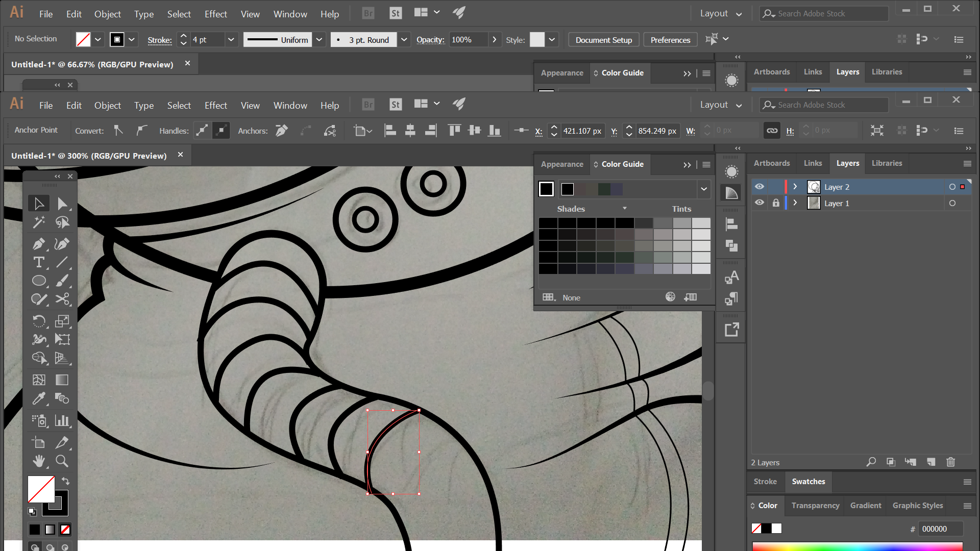Screen dimensions: 980x551
Task: Click the X coordinate field
Action: [582, 131]
